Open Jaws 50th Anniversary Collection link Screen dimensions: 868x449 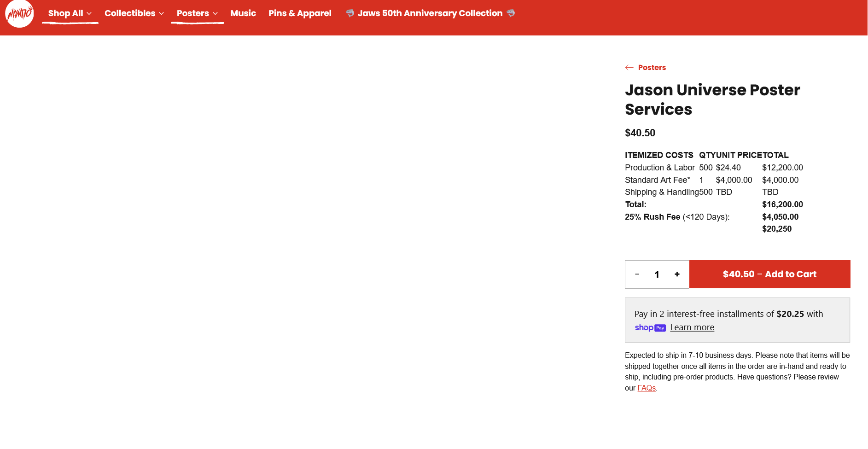click(430, 13)
